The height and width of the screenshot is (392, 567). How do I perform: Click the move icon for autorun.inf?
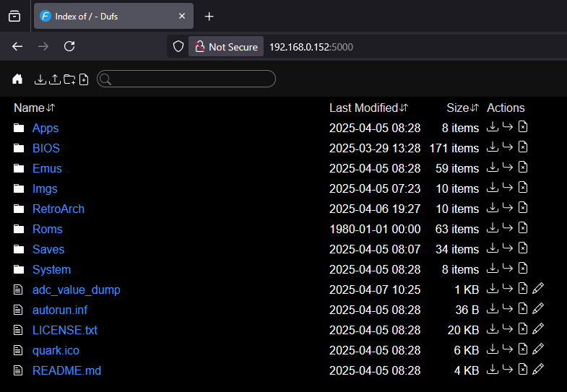point(508,309)
